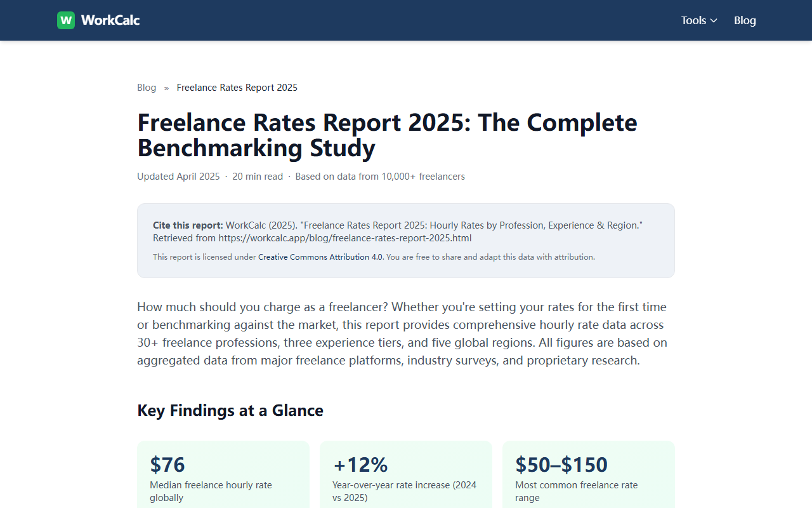Screen dimensions: 812x508
Task: Click the '20 min read' label
Action: pos(258,177)
